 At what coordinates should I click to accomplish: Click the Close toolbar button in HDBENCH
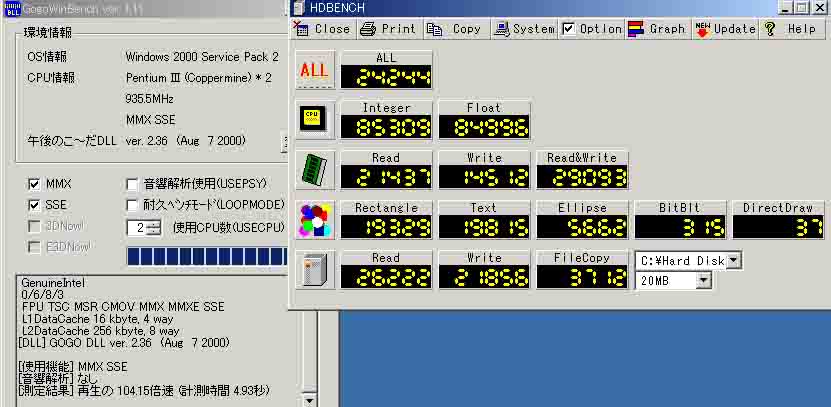(x=323, y=29)
